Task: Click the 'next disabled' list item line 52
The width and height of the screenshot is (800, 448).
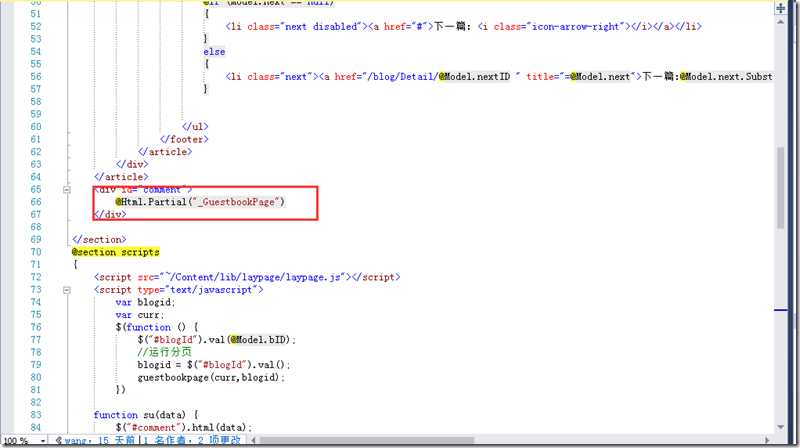Action: click(463, 27)
